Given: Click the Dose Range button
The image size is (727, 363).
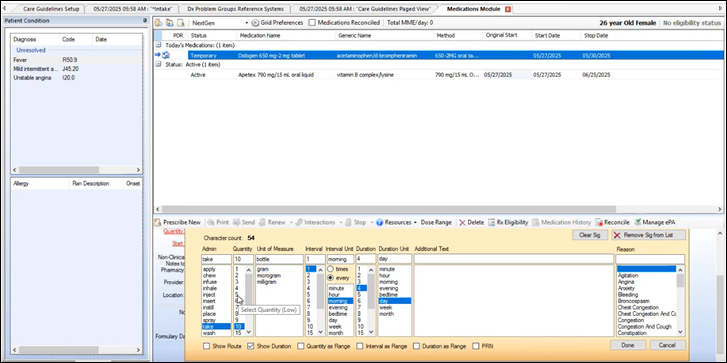Looking at the screenshot, I should point(436,223).
